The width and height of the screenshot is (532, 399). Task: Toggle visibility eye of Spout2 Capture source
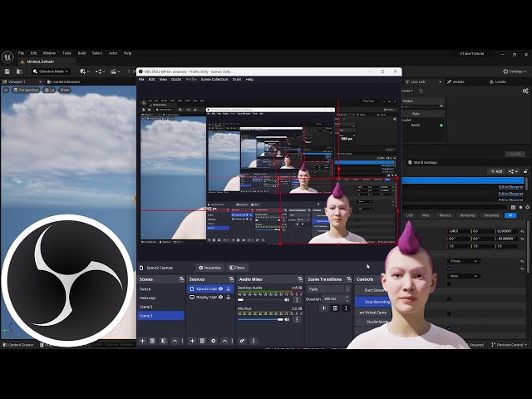click(x=220, y=288)
